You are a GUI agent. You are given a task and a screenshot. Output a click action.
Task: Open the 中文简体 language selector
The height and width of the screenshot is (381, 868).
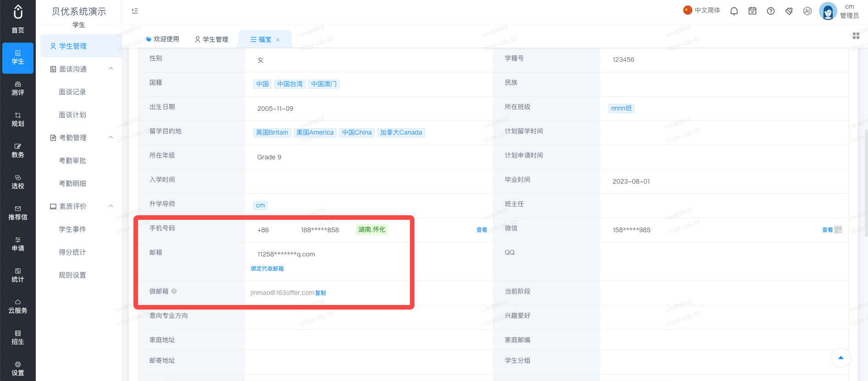pos(702,10)
